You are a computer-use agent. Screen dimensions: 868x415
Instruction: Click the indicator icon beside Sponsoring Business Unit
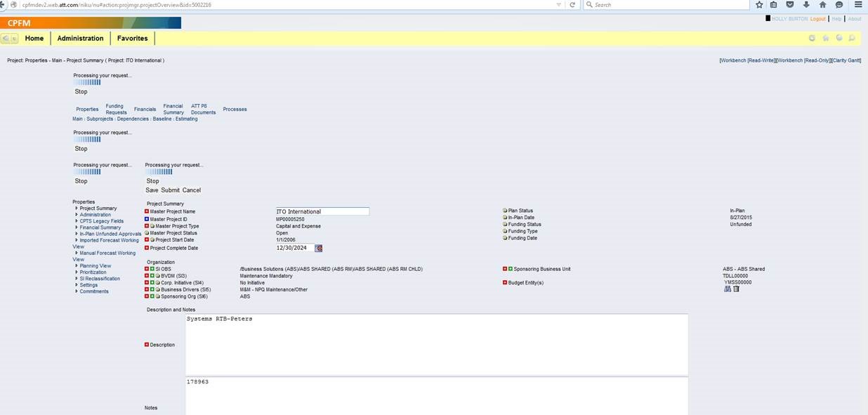pos(505,268)
